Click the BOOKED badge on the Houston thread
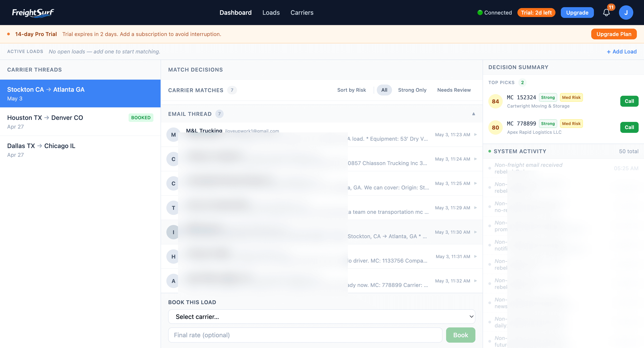Screen dimensions: 644x348 (141, 118)
